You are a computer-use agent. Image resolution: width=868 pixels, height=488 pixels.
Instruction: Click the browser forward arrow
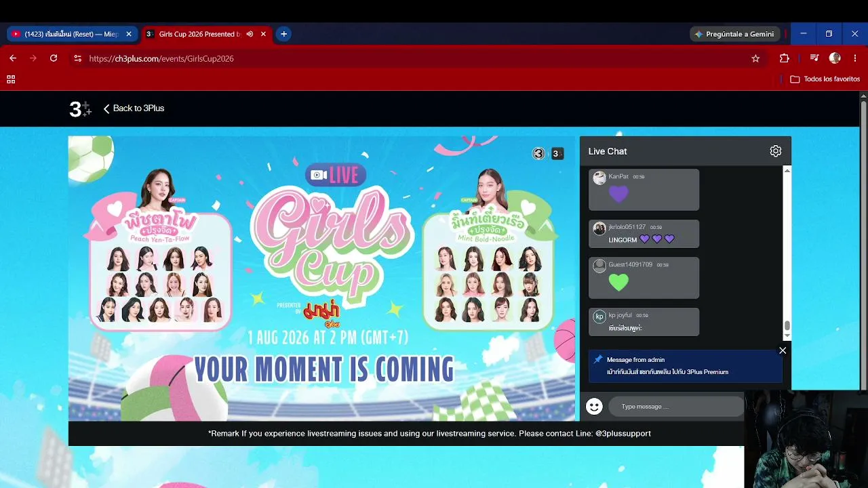coord(33,58)
